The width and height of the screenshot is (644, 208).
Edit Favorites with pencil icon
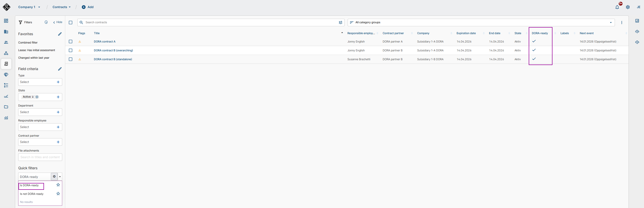[x=60, y=34]
